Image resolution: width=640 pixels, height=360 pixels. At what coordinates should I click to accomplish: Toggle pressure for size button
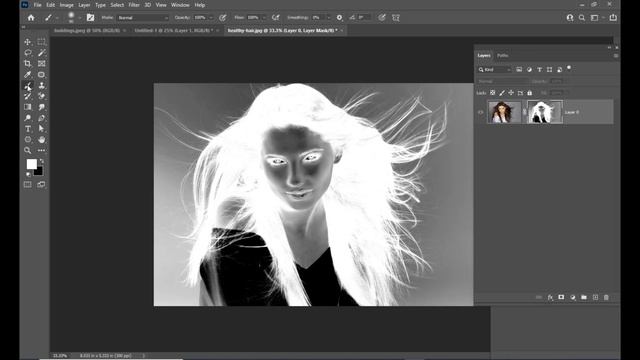tap(382, 18)
